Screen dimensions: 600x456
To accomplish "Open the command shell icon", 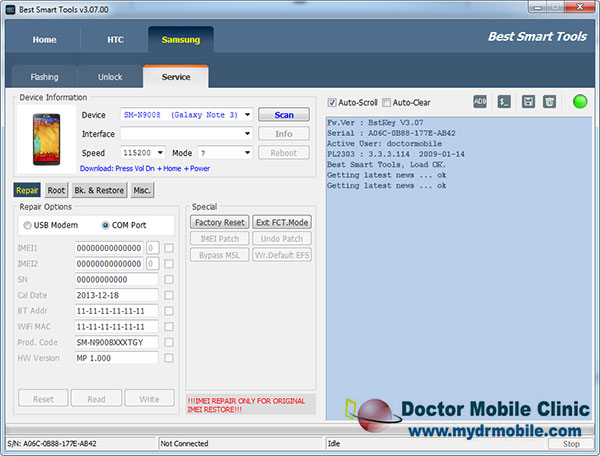I will point(504,102).
